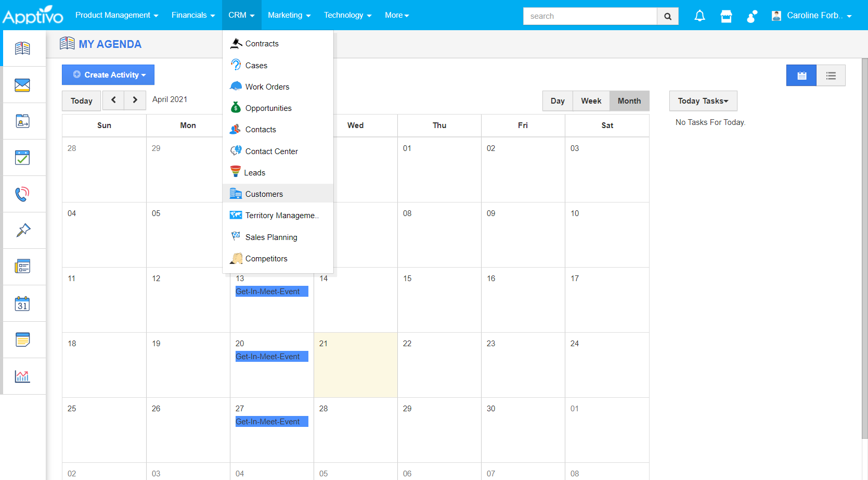Screen dimensions: 868x480
Task: Select Customers from the CRM menu
Action: click(x=264, y=194)
